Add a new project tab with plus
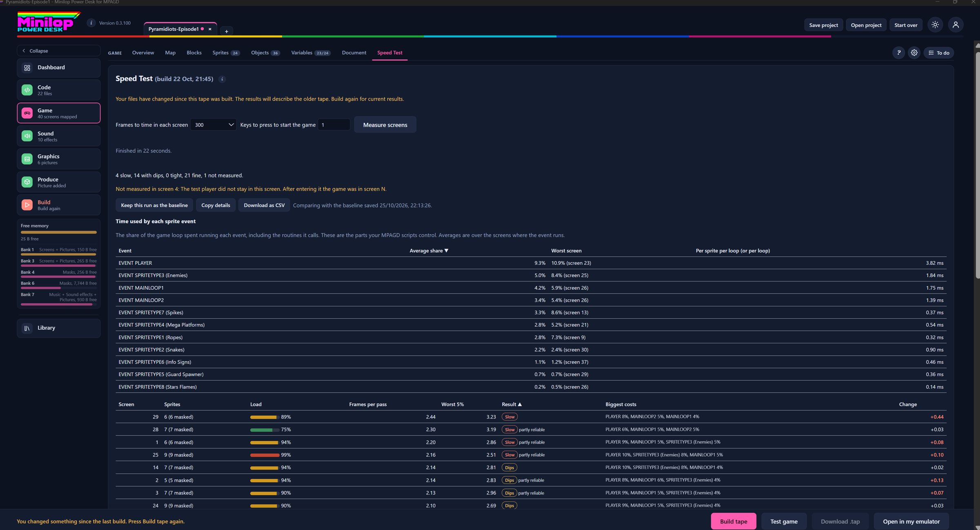 point(227,31)
